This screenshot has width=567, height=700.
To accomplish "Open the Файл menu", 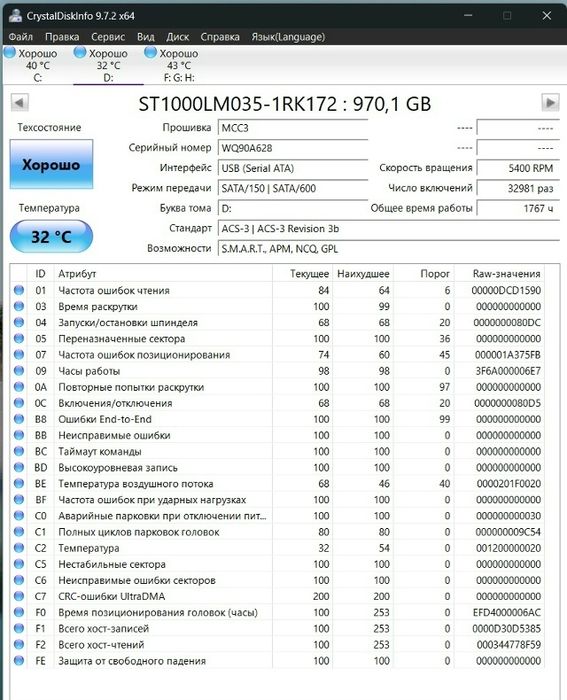I will tap(21, 37).
